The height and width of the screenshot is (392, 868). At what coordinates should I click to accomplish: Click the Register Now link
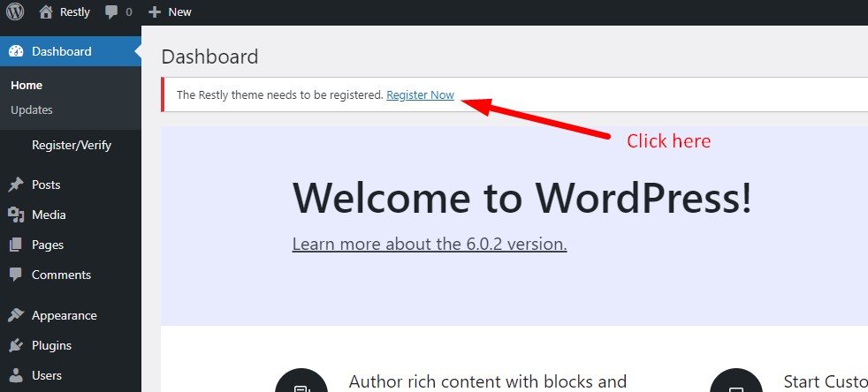(420, 95)
